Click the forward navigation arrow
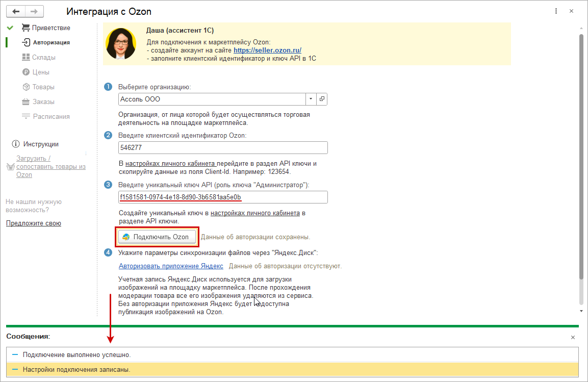Screen dimensions: 588x382 (x=34, y=11)
